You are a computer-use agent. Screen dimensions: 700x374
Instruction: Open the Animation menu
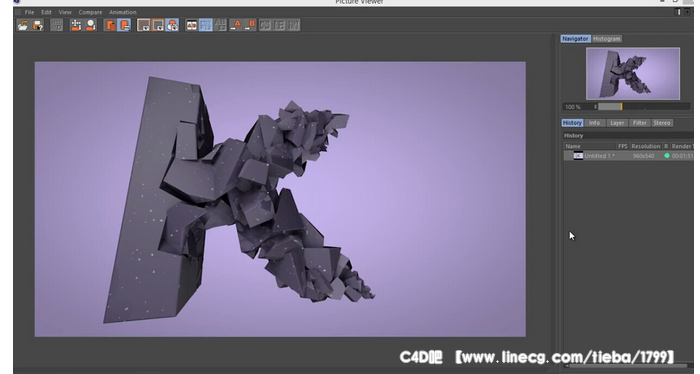[123, 12]
